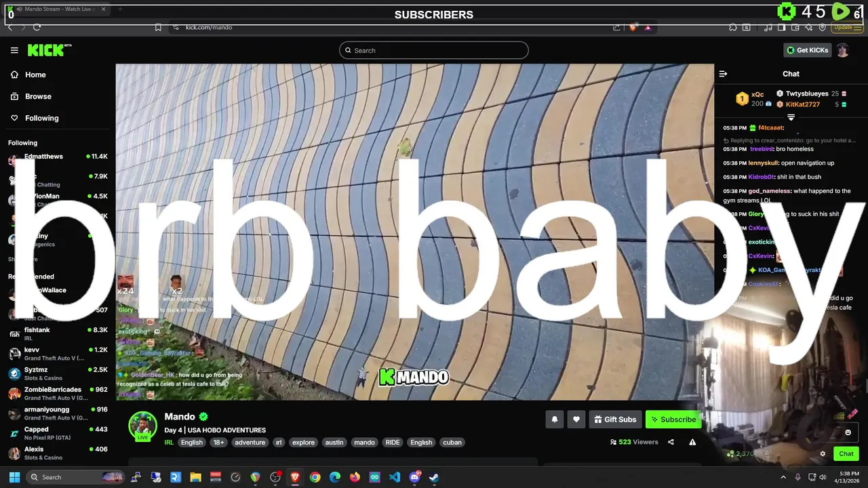Open the browser playlist music icon
Viewport: 868px width, 488px height.
[768, 27]
